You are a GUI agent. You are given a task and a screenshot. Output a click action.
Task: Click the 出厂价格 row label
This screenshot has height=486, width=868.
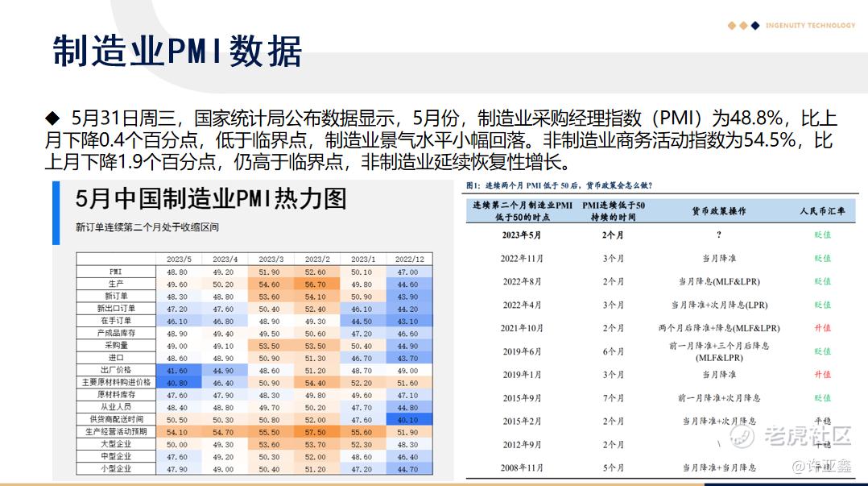coord(116,370)
